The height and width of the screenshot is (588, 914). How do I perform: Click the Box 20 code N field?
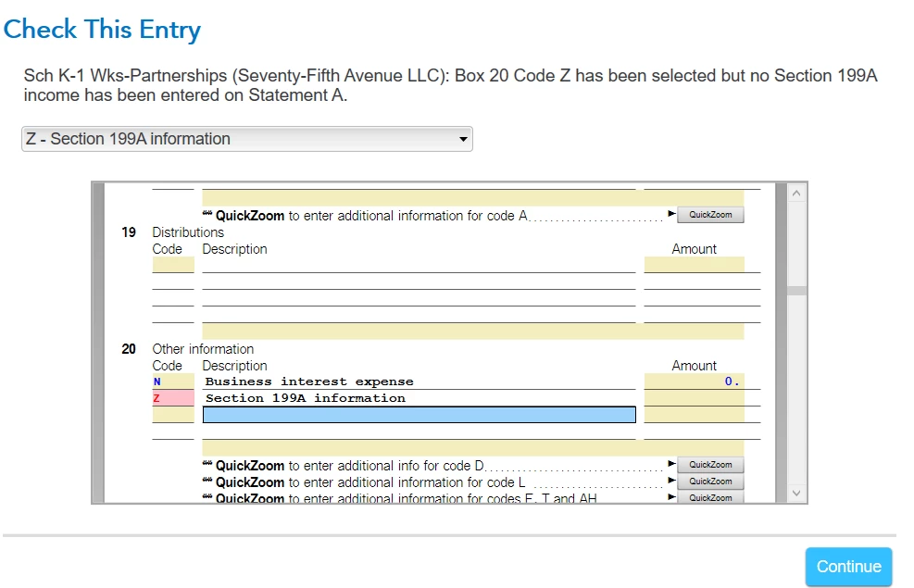point(173,382)
